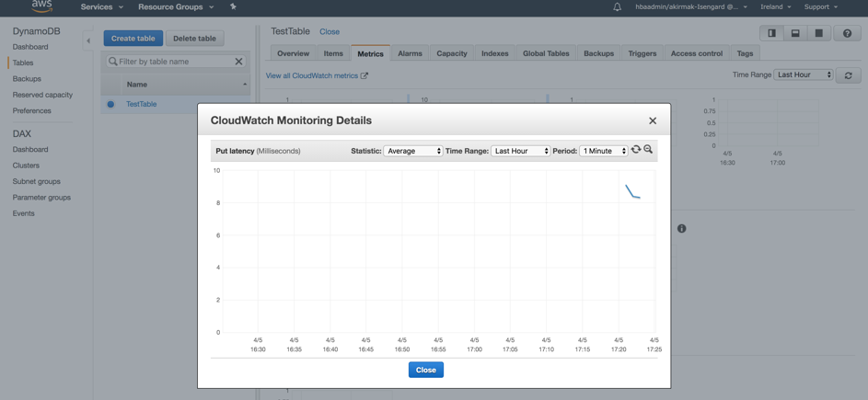Screen dimensions: 868x400
Task: Click the magnifier zoom icon in dialog
Action: point(648,149)
